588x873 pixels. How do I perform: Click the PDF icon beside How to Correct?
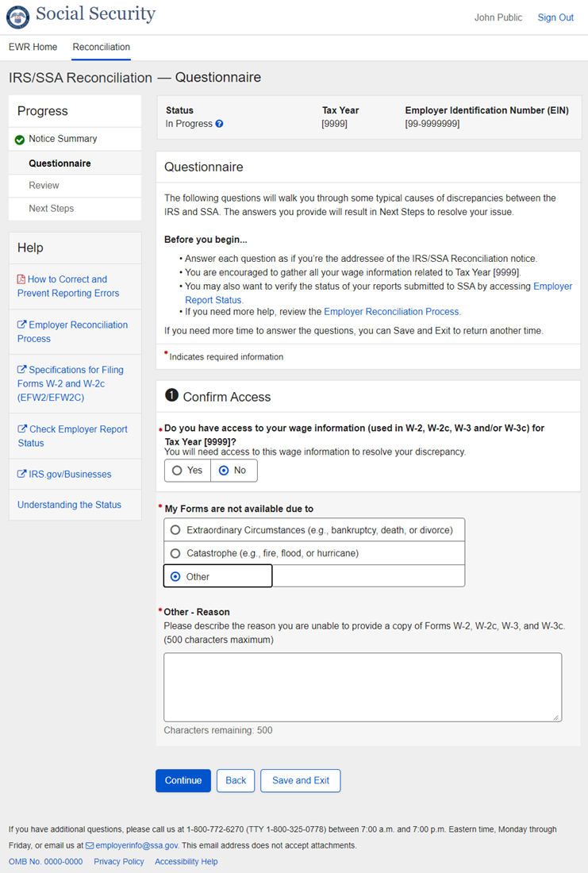[21, 279]
